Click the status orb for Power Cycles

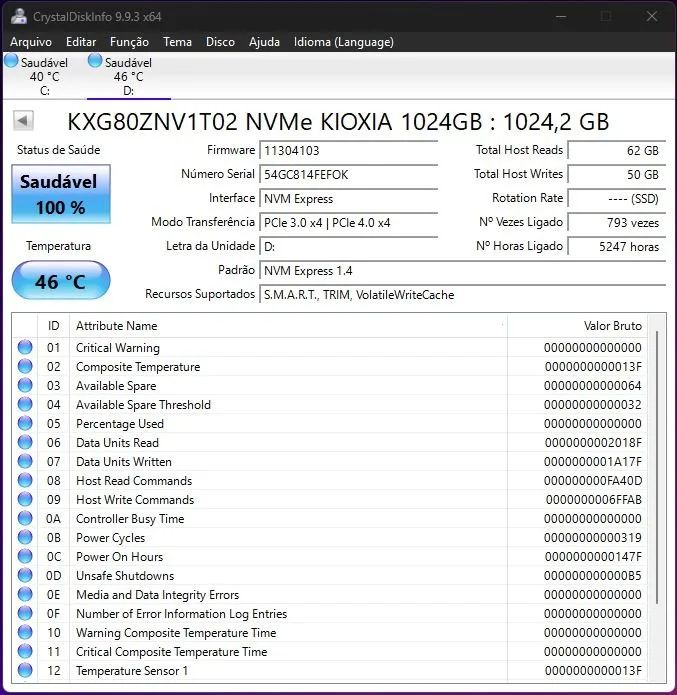pos(25,537)
